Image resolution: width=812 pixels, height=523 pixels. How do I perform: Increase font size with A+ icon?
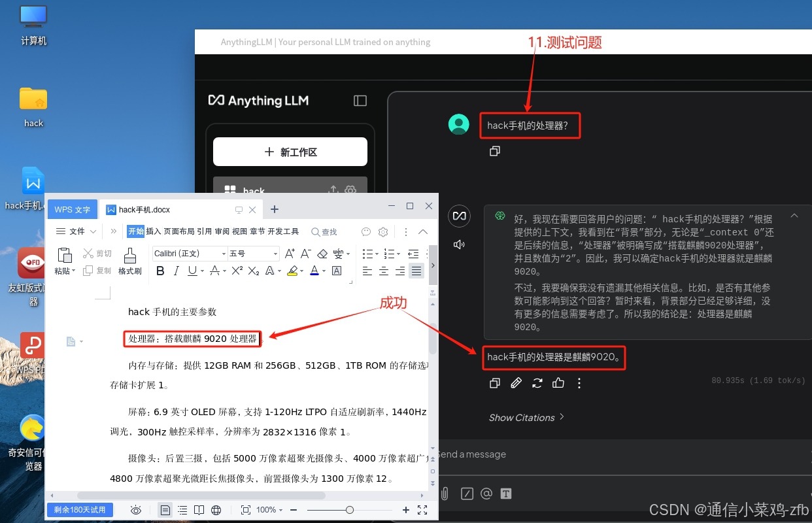[x=290, y=254]
